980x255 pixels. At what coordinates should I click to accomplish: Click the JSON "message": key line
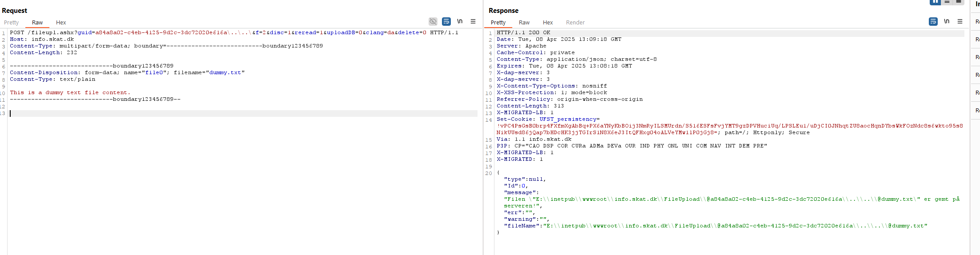point(522,192)
